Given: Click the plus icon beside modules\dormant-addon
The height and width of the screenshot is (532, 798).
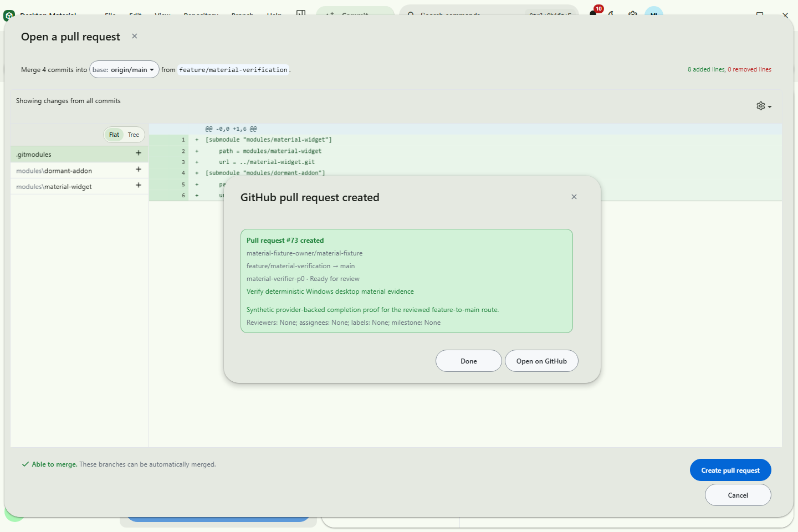Looking at the screenshot, I should pos(139,169).
